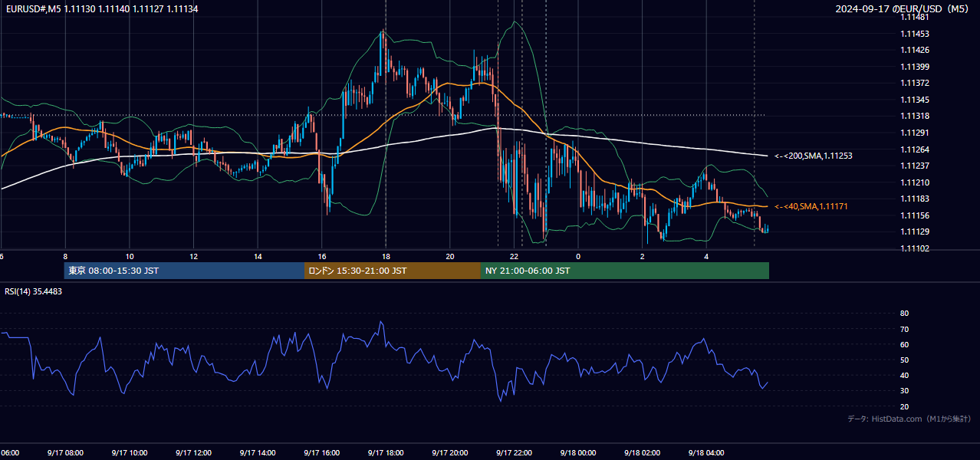980x460 pixels.
Task: Click RSI scale value 70
Action: click(904, 329)
